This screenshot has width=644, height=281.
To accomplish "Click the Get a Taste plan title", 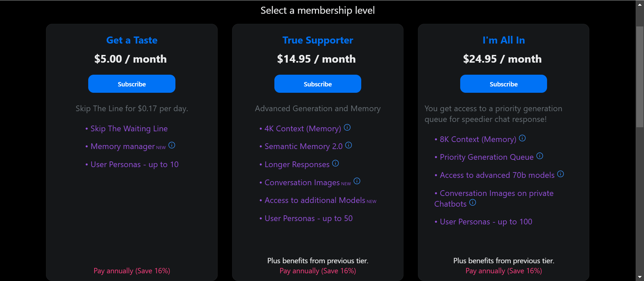I will pos(132,40).
